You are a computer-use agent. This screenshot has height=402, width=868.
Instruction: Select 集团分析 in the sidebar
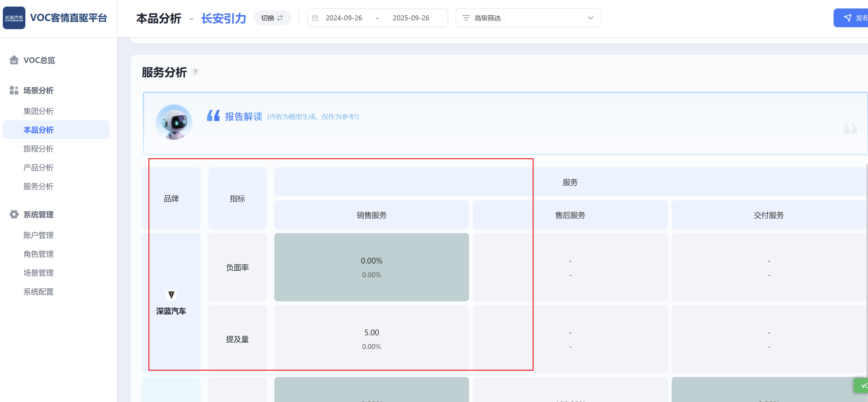coord(39,111)
